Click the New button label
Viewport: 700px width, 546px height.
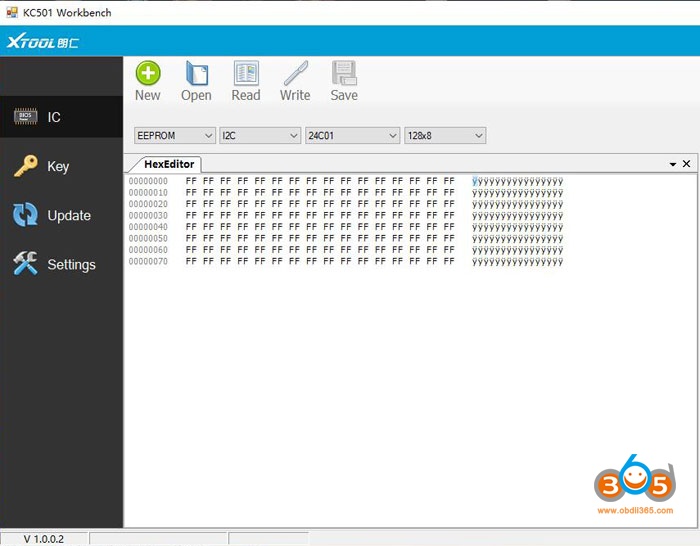(x=148, y=95)
